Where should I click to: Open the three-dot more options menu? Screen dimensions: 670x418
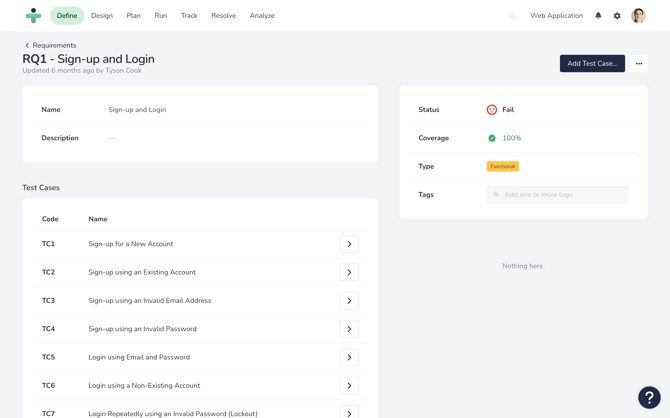click(x=639, y=64)
